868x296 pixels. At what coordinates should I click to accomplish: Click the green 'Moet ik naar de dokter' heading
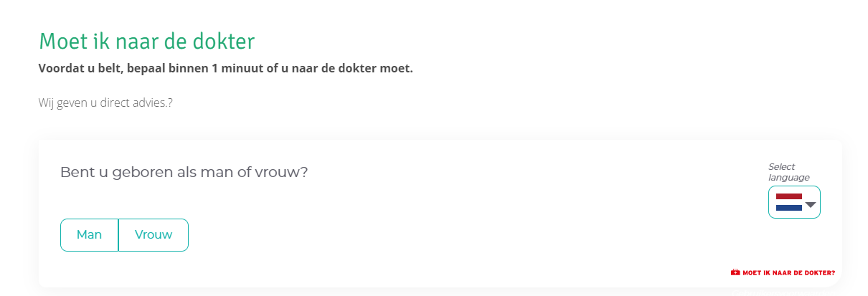146,41
